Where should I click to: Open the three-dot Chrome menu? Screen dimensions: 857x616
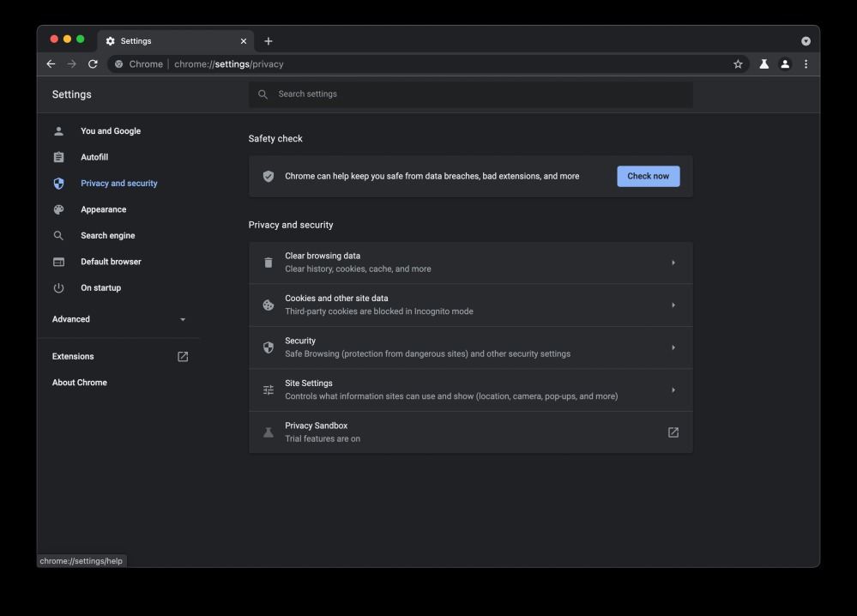point(806,64)
